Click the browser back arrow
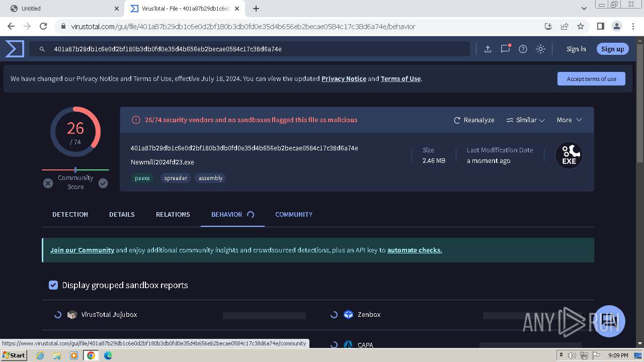Viewport: 644px width, 362px height. pos(11,26)
